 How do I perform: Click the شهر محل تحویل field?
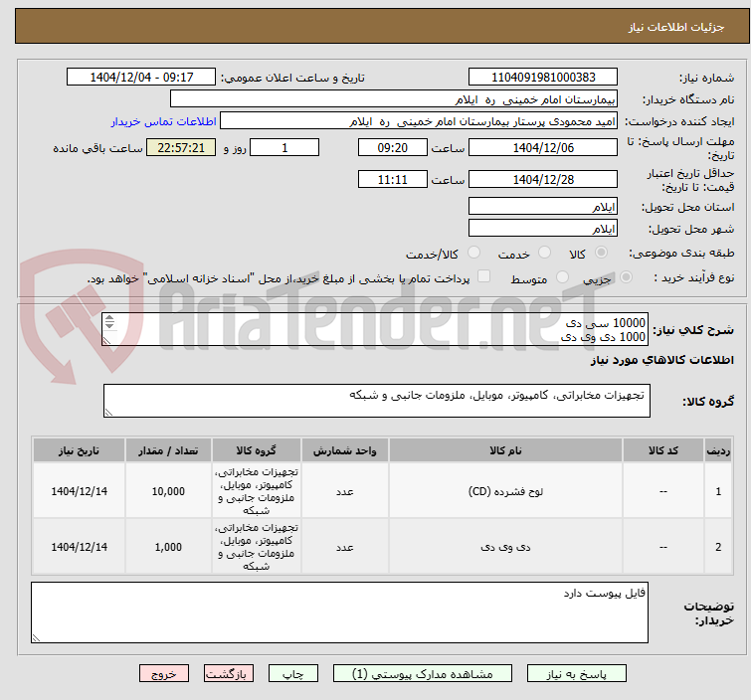(543, 229)
